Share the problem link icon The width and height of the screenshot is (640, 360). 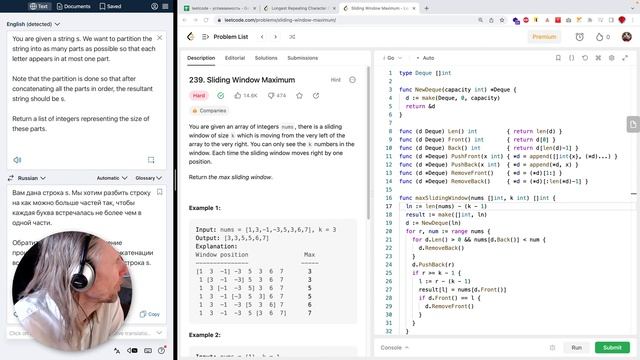coord(316,96)
